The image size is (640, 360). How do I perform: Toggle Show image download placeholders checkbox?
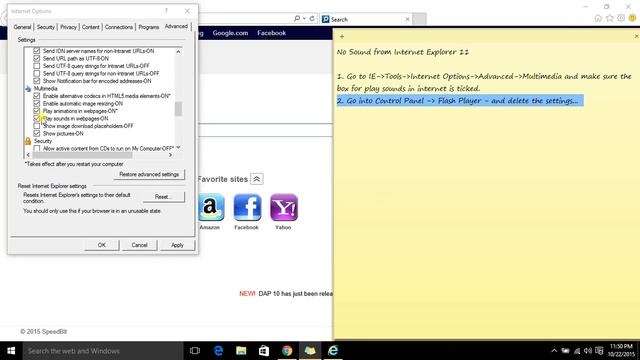click(37, 126)
